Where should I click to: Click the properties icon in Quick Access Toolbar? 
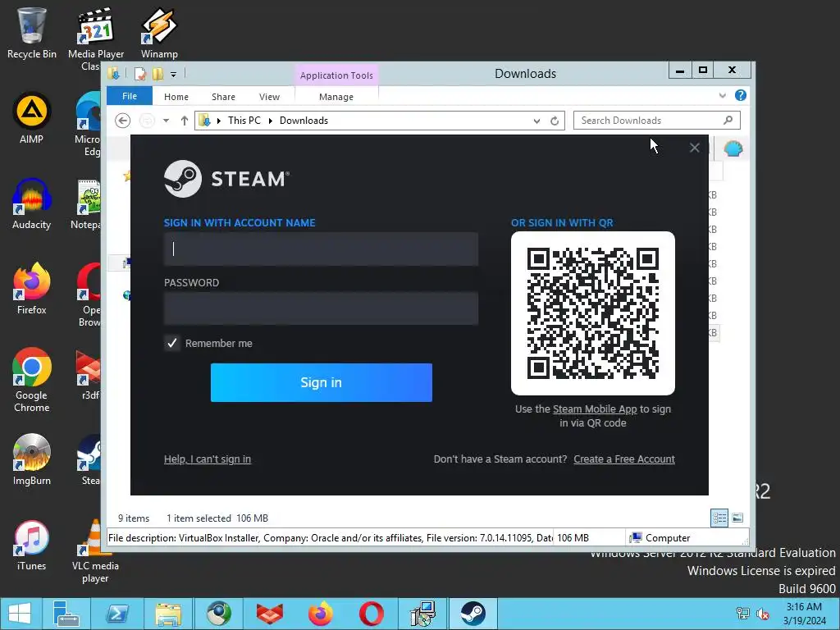tap(139, 74)
